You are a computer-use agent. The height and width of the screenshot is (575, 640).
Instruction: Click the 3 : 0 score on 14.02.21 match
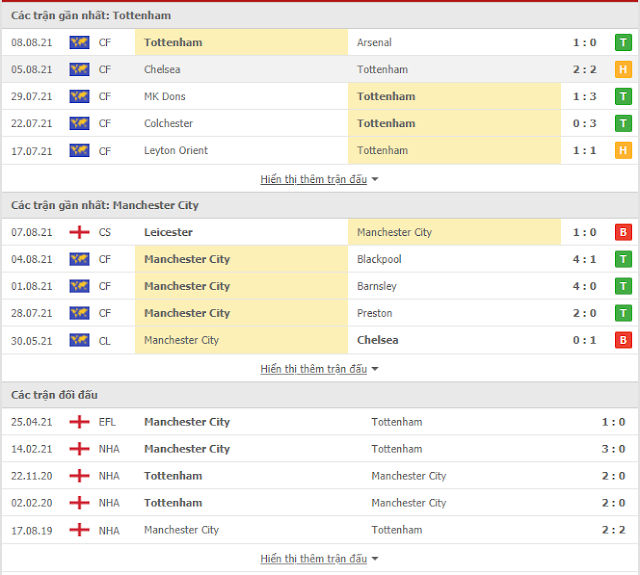pos(613,449)
